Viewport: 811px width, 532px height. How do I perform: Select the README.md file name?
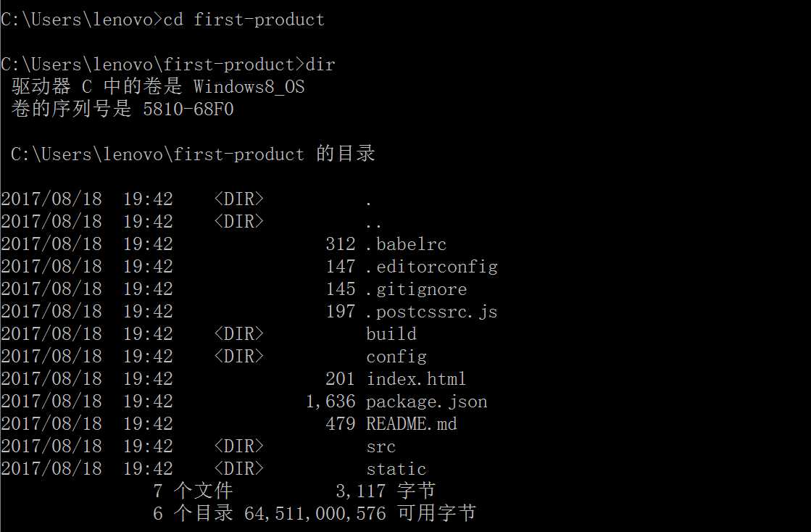(412, 424)
